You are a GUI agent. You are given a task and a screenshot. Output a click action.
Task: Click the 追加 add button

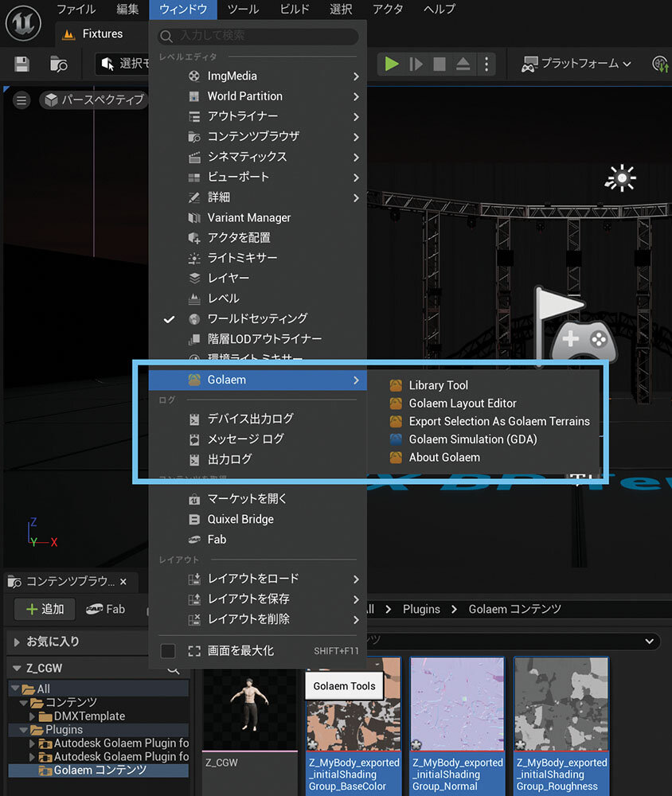click(x=45, y=609)
